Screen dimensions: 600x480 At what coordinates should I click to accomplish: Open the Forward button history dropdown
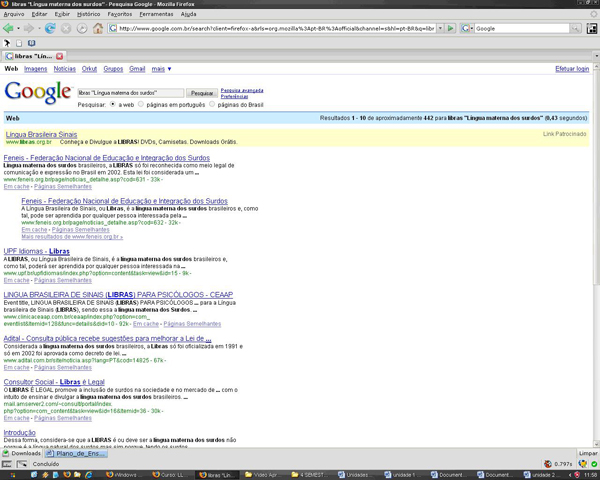pyautogui.click(x=39, y=29)
